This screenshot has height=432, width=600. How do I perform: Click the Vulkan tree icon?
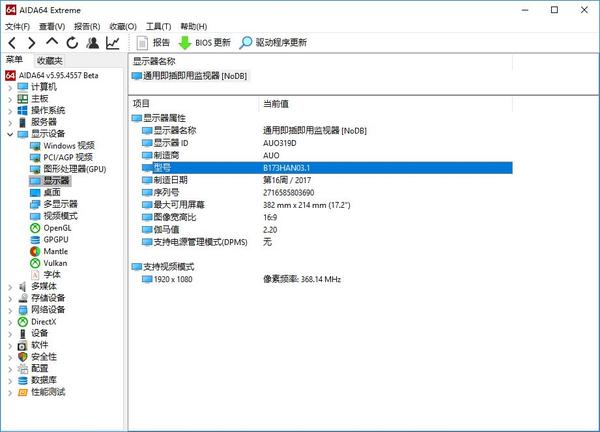(35, 263)
